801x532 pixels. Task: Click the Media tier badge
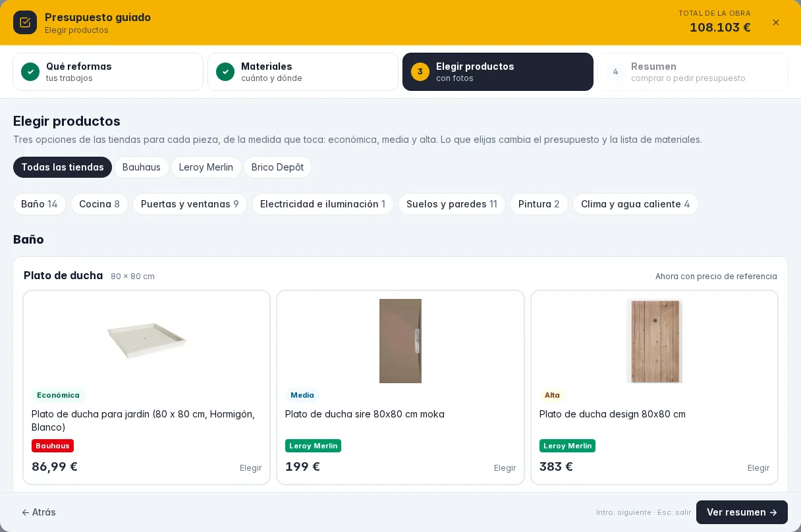pos(302,396)
